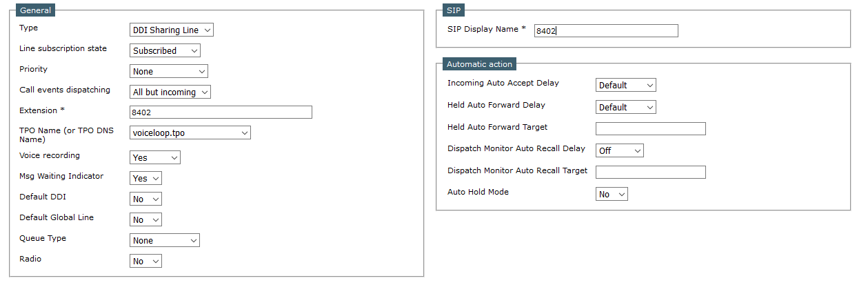Click the SIP section header

point(454,10)
